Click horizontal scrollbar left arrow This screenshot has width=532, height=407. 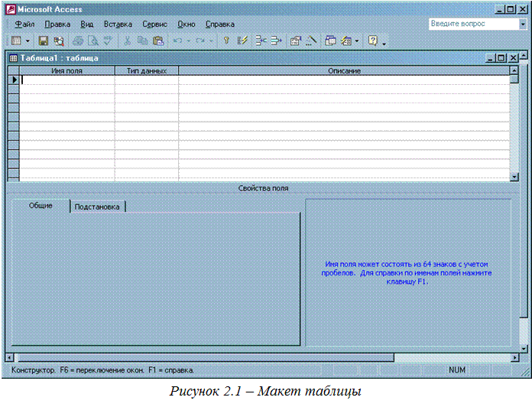[9, 358]
